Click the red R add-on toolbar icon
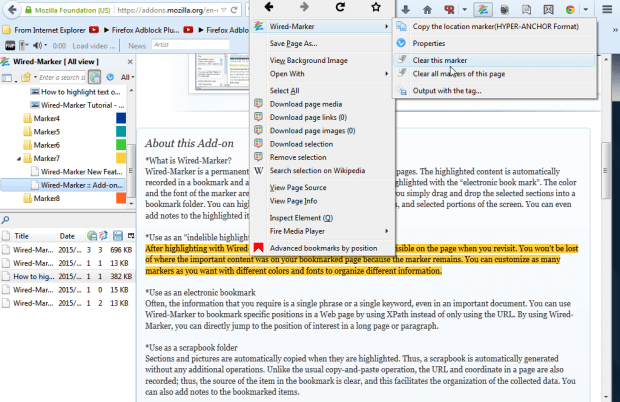 coord(449,9)
